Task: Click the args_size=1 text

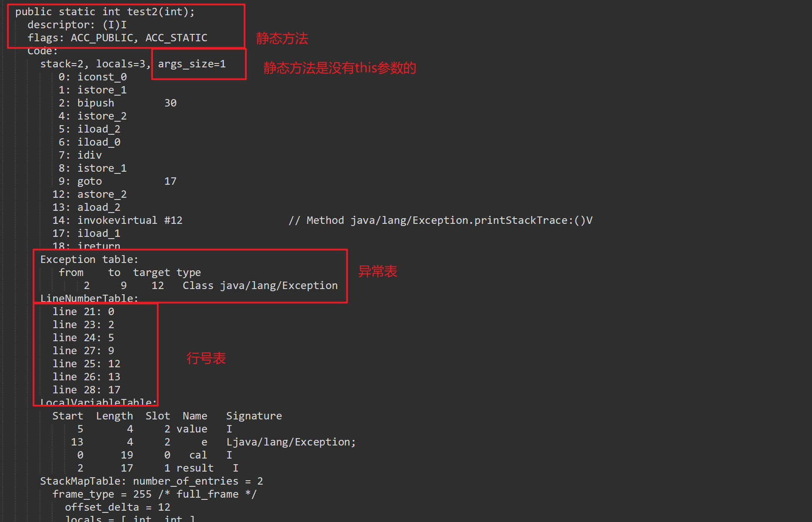Action: (x=191, y=64)
